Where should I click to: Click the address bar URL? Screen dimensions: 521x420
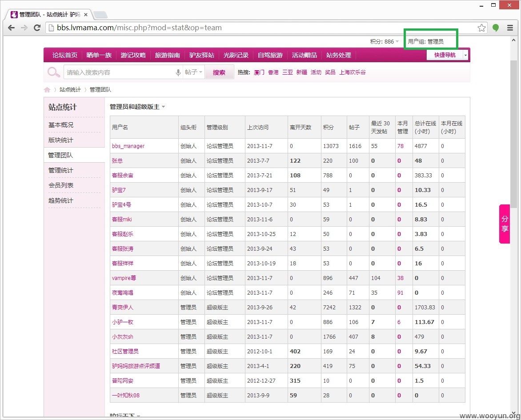pos(139,28)
